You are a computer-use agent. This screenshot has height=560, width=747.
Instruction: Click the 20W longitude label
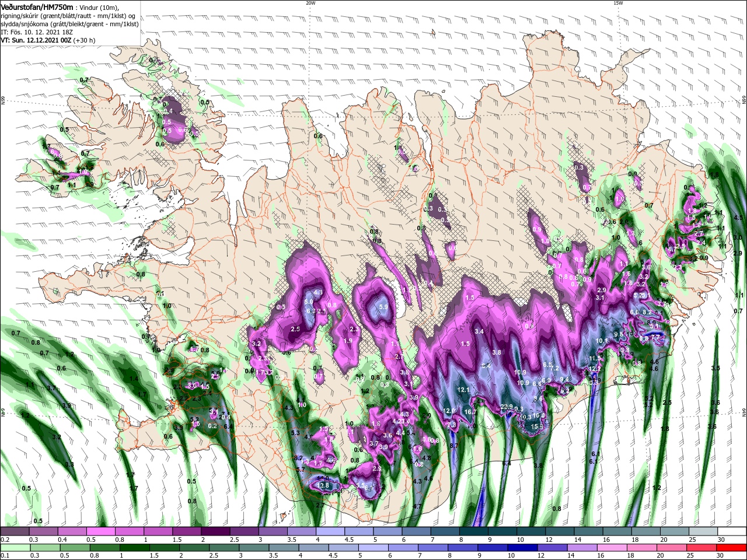point(310,3)
